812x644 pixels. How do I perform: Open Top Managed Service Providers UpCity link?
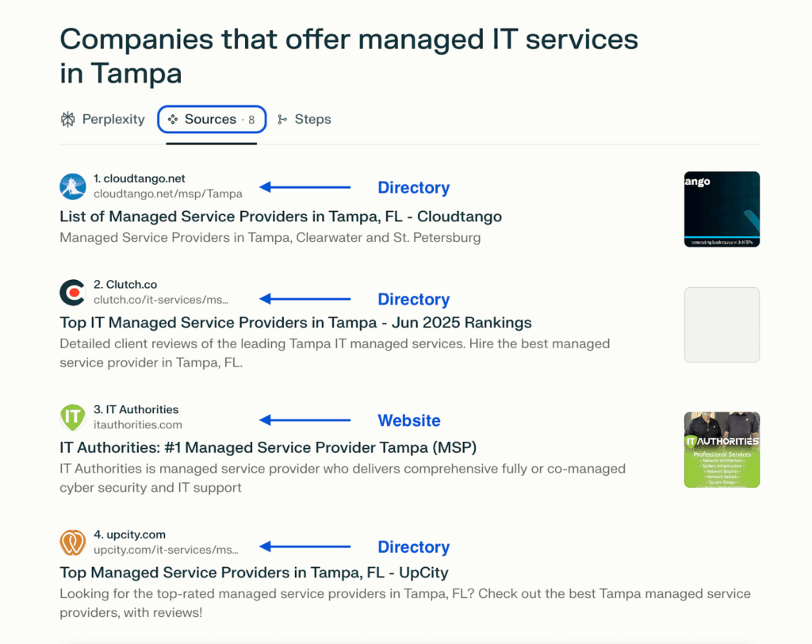click(x=254, y=573)
